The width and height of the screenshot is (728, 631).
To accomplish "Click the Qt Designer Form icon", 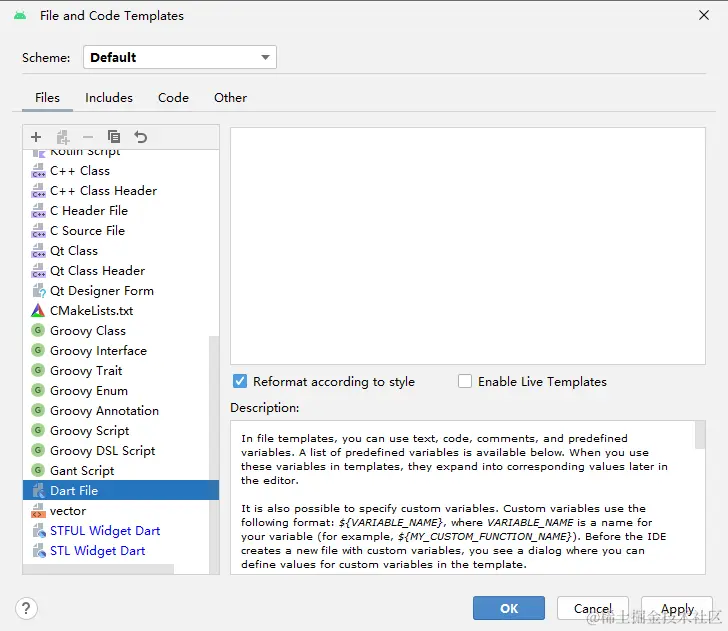I will 38,291.
